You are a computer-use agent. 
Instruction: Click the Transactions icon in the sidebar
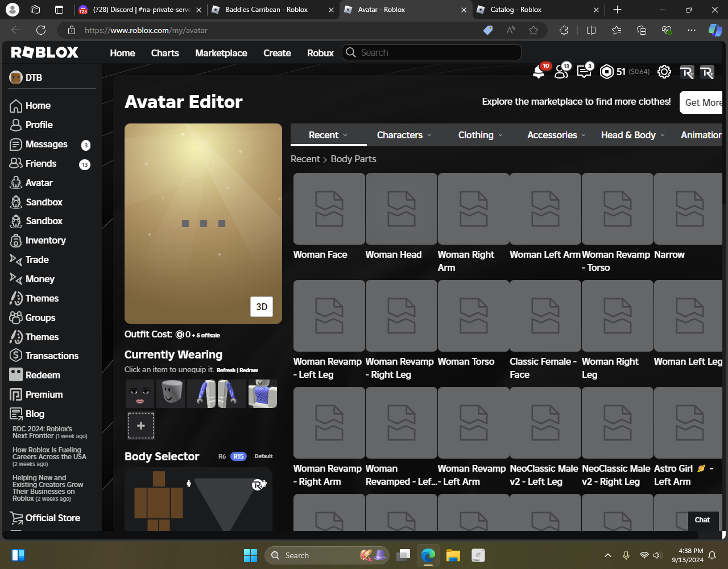click(16, 356)
